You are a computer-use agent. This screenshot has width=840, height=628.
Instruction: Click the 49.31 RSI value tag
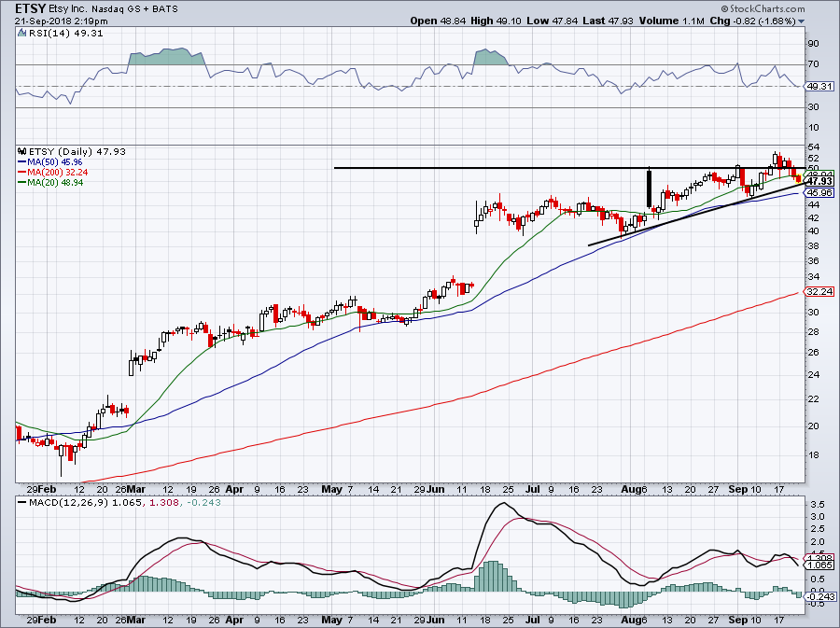point(819,87)
